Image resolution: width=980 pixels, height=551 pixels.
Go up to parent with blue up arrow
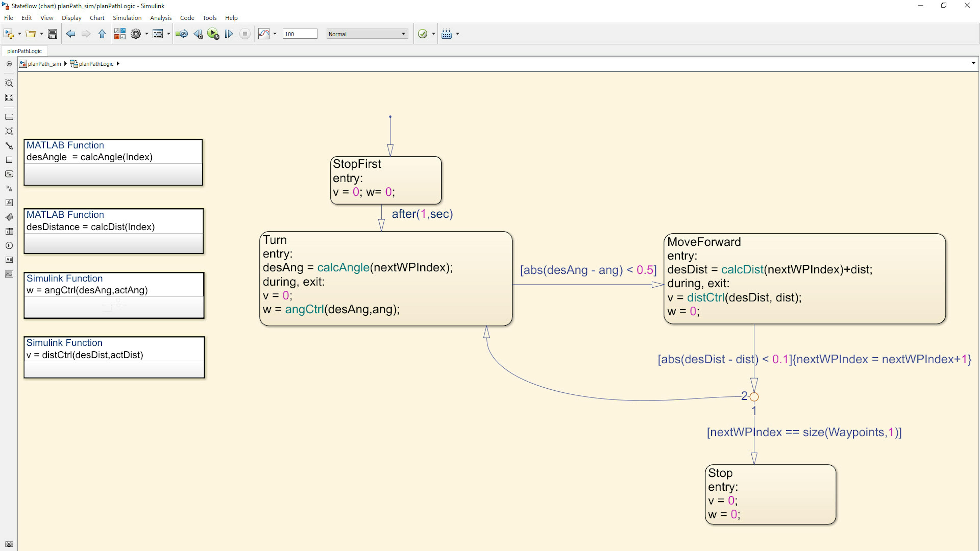[102, 34]
